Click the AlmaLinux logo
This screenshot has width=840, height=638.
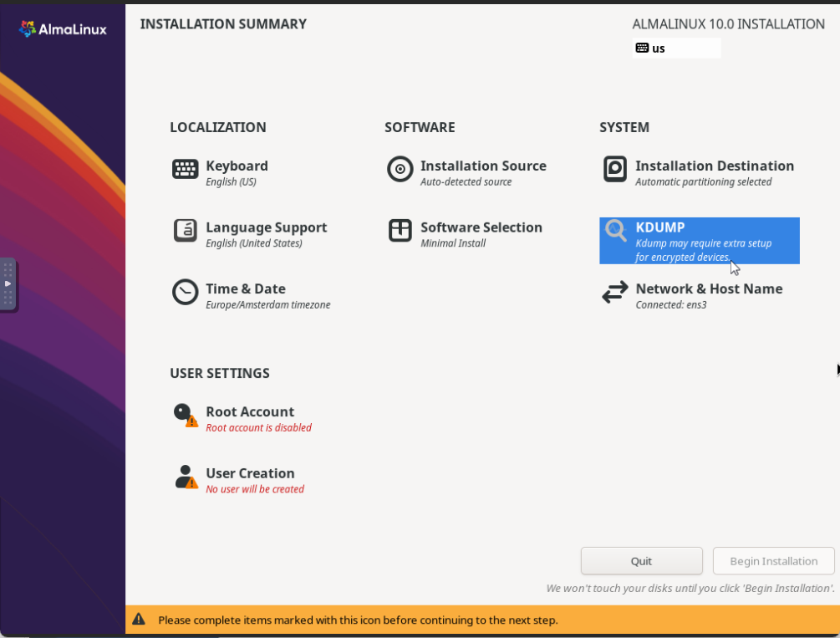63,29
